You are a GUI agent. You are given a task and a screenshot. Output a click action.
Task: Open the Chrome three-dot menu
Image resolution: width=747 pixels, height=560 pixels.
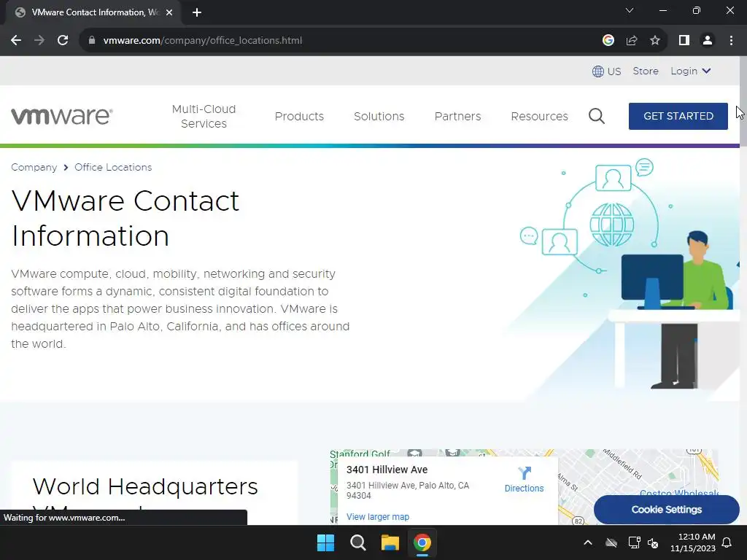[x=731, y=41]
